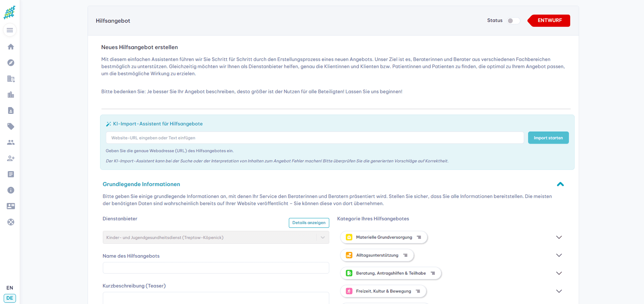Click the app logo in the sidebar
The width and height of the screenshot is (644, 304).
(9, 12)
